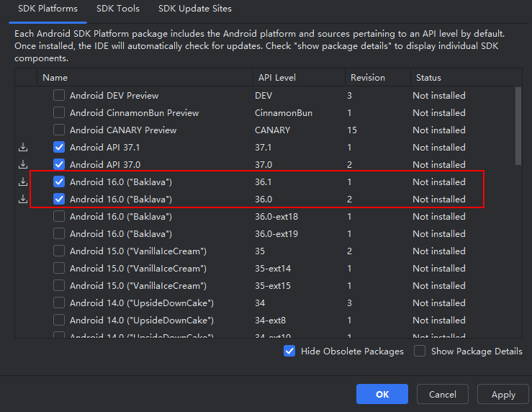Click download icon beside Android API 37.0
Image resolution: width=532 pixels, height=412 pixels.
23,165
